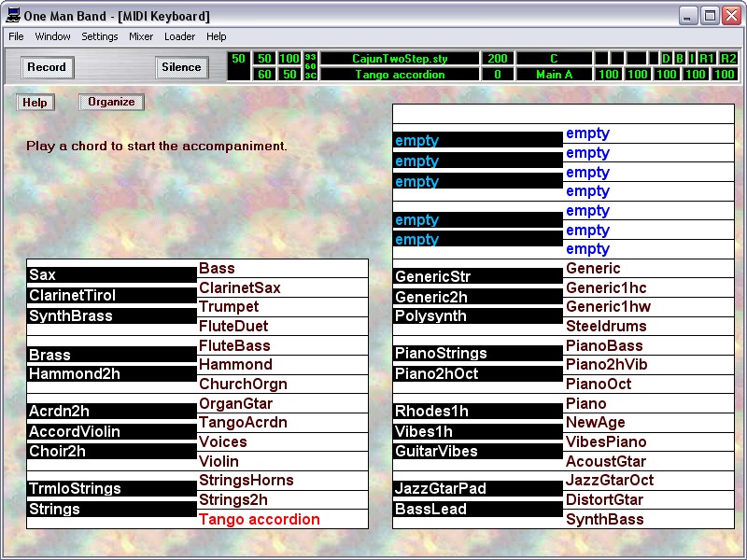Toggle the D indicator in status panel
The width and height of the screenshot is (747, 560).
pos(666,59)
